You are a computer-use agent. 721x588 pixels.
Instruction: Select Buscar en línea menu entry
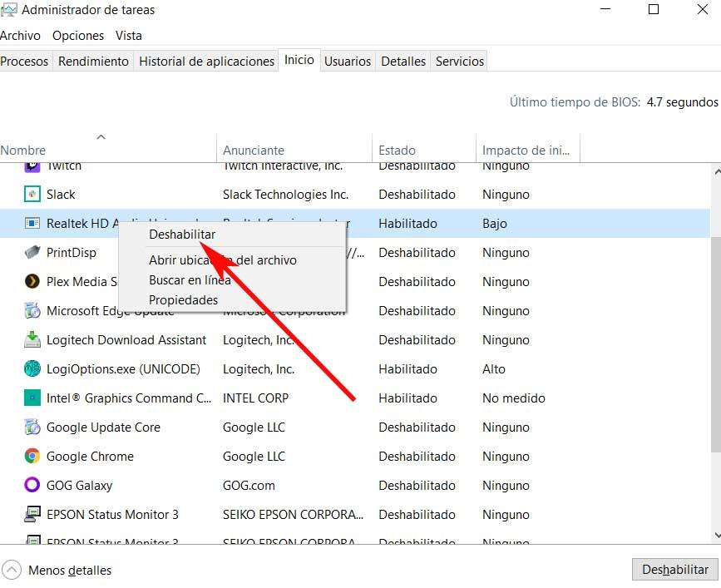point(232,280)
